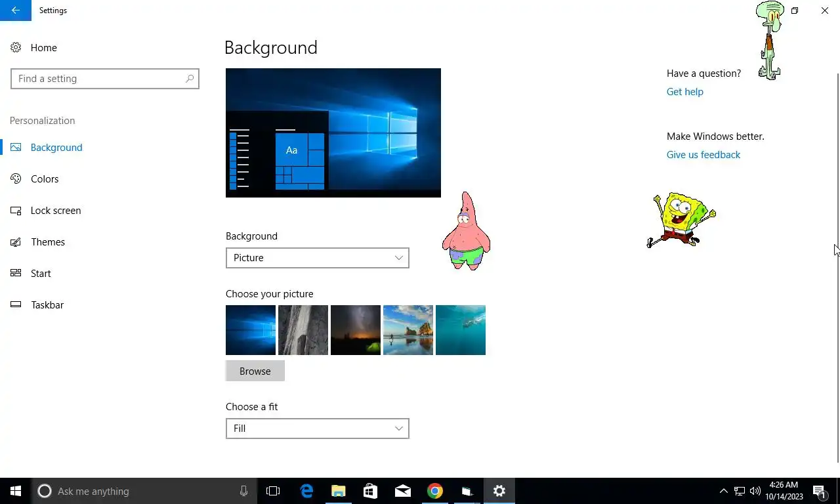This screenshot has height=504, width=840.
Task: Select the Lock screen monitor icon
Action: pos(16,211)
